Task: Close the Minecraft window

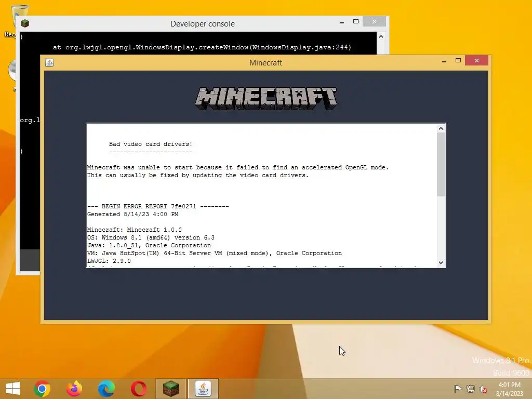Action: [x=477, y=60]
